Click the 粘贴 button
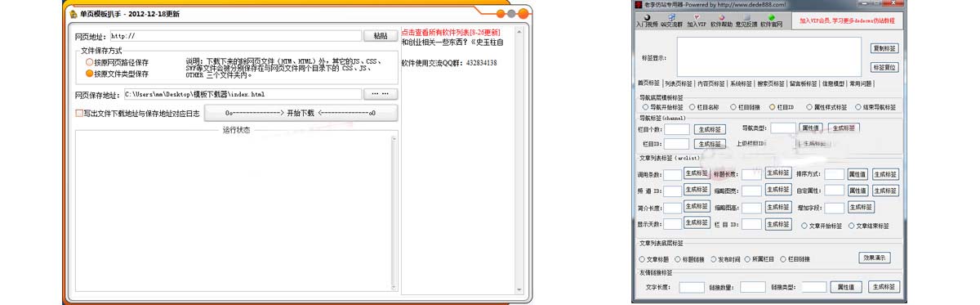Screen dimensions: 980x305 coord(381,36)
